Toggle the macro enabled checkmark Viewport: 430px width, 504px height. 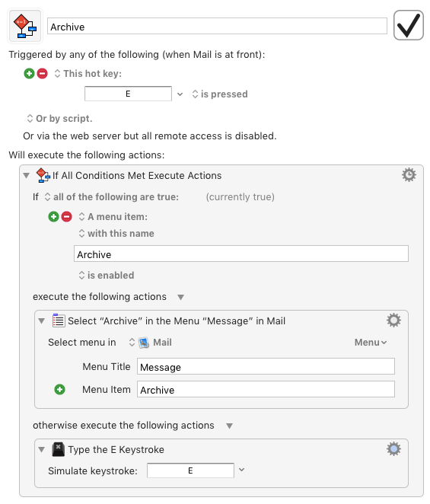tap(408, 25)
